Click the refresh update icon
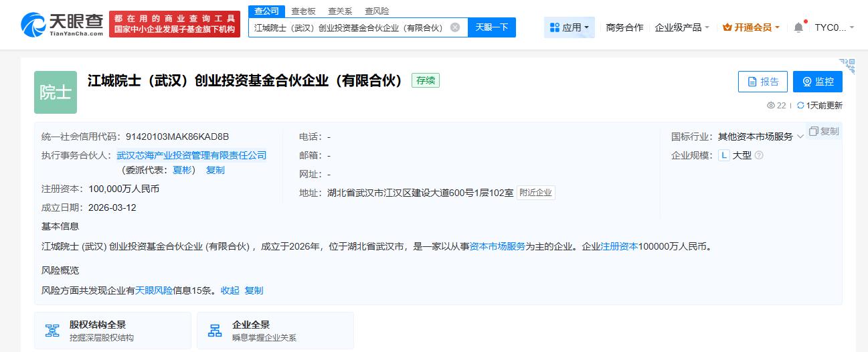868x352 pixels. (x=800, y=105)
